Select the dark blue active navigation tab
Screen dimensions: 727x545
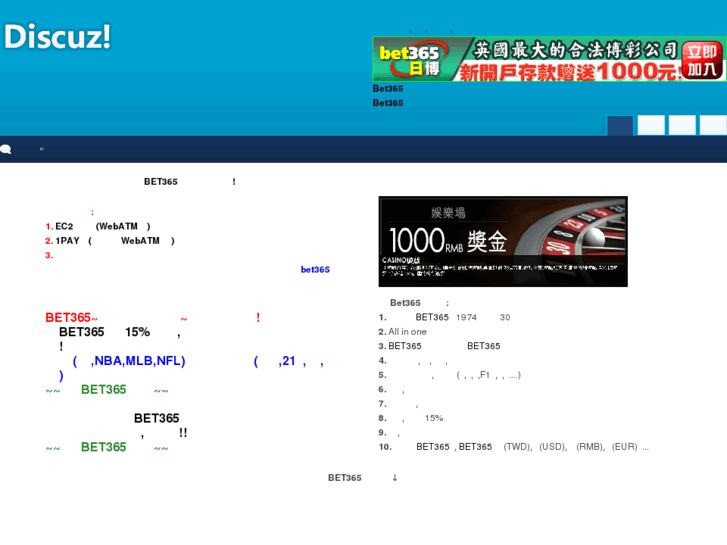point(620,125)
